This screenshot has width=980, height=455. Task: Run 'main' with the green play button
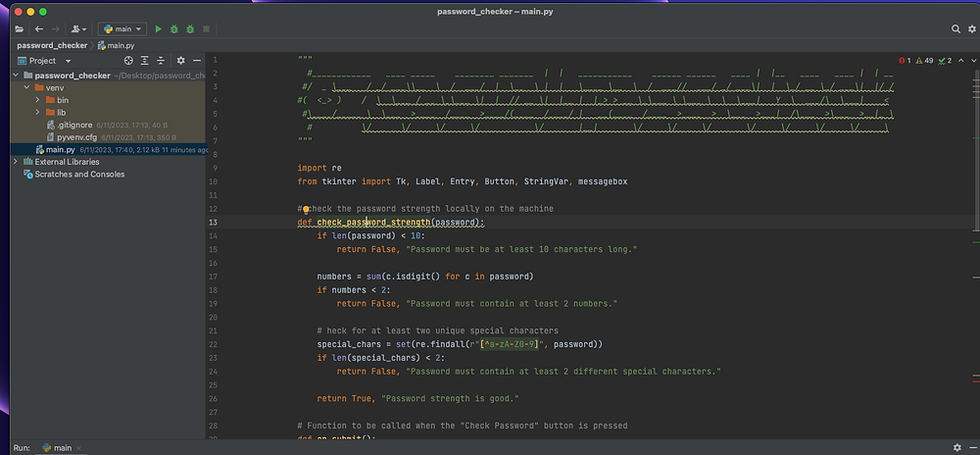coord(158,28)
